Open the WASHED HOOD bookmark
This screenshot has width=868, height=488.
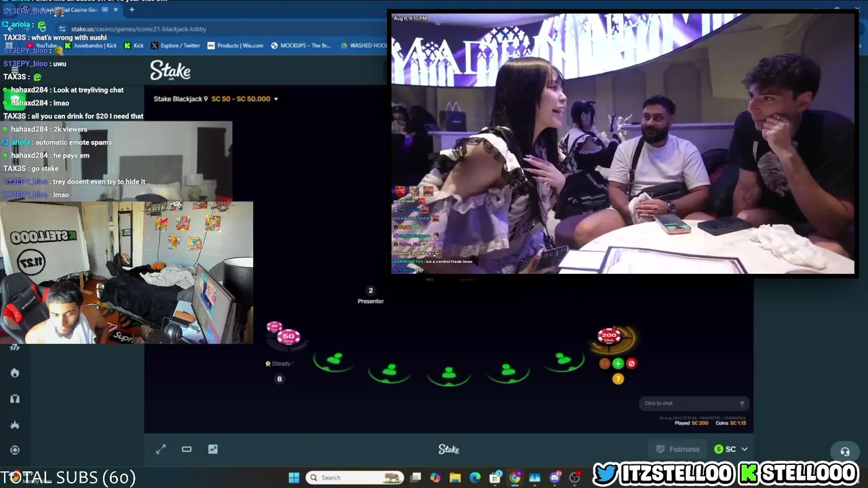(363, 45)
